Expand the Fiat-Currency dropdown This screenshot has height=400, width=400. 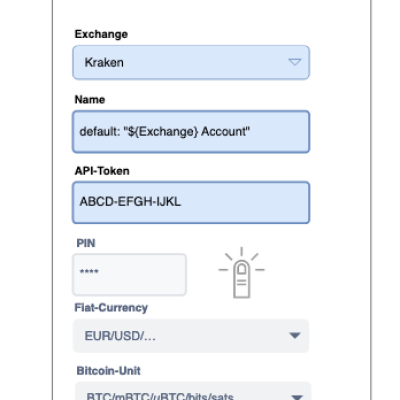pyautogui.click(x=191, y=336)
